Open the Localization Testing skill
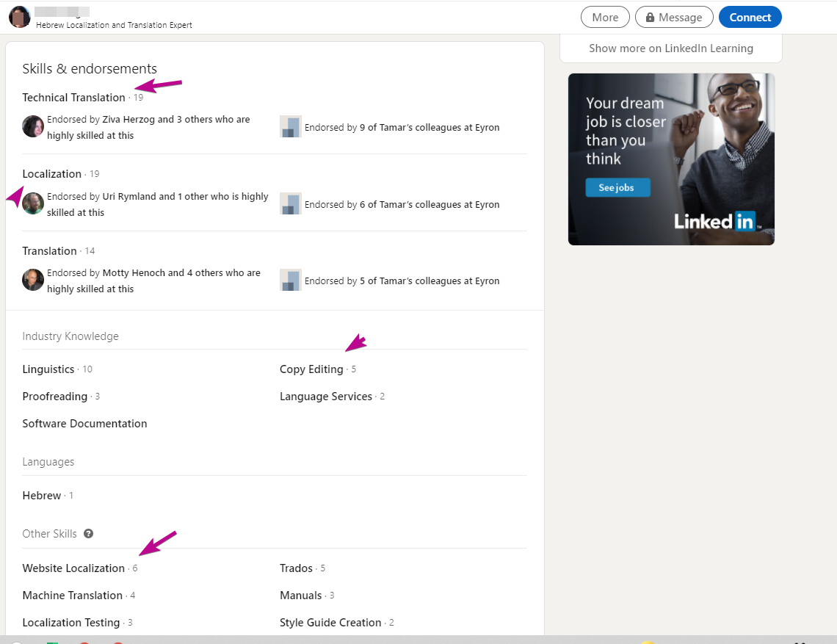Screen dimensions: 837x644 click(x=71, y=623)
